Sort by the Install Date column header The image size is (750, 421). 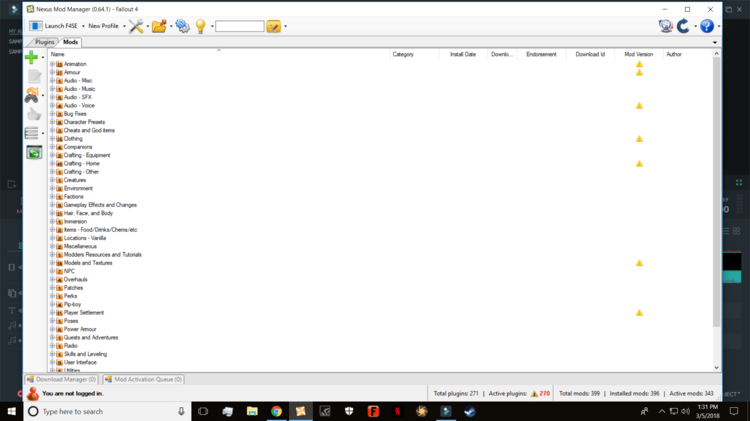click(463, 55)
